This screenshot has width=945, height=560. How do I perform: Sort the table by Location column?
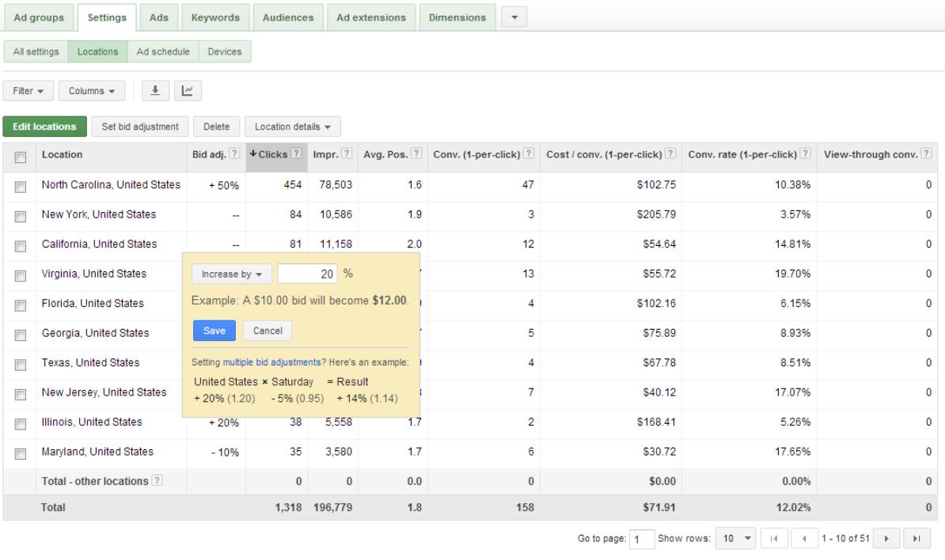point(62,154)
